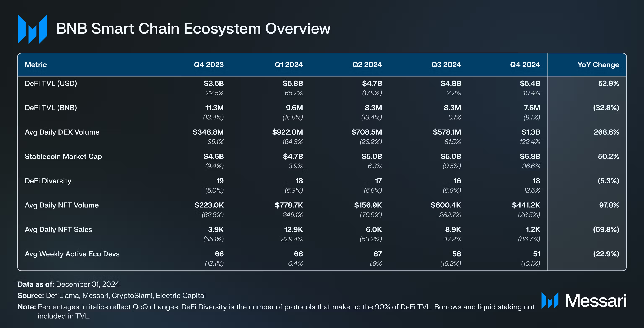
Task: Click the 'Data as of: December 31, 2024' text
Action: coord(69,284)
